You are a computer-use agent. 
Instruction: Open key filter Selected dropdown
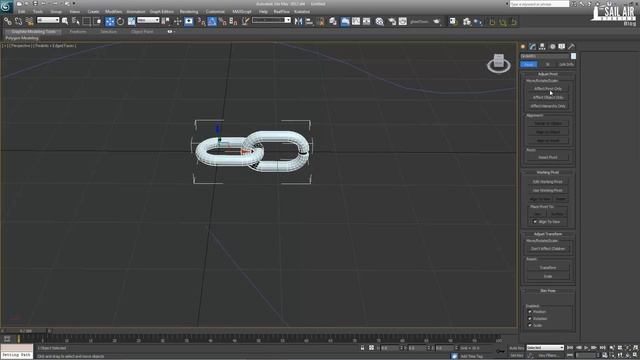(x=545, y=348)
